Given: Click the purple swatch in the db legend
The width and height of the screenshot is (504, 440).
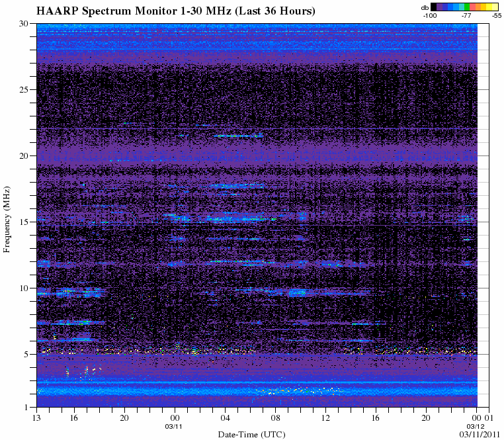Looking at the screenshot, I should [x=439, y=7].
